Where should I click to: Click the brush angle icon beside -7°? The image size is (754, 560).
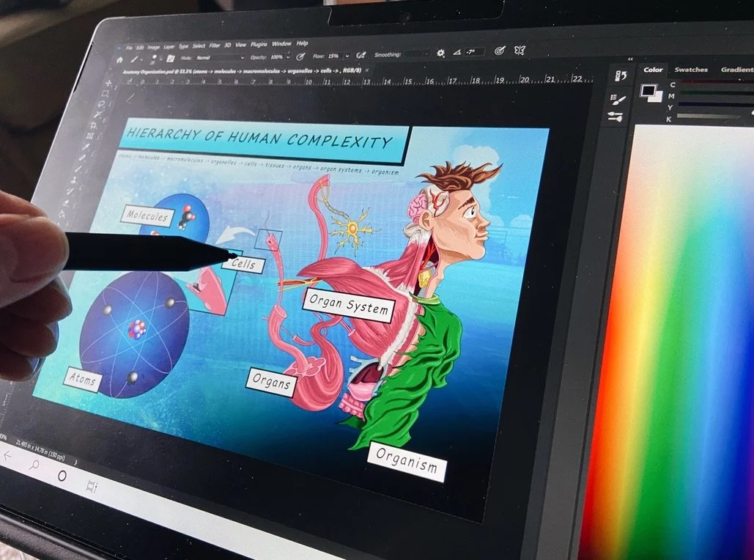(x=457, y=53)
